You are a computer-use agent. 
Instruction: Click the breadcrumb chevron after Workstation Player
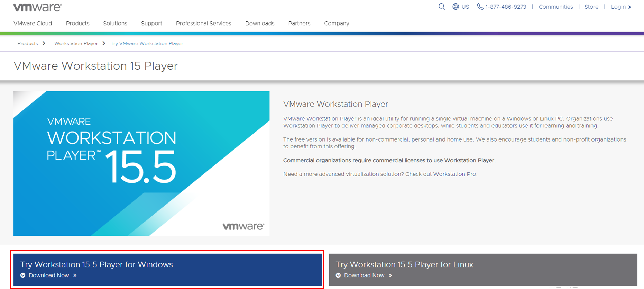tap(104, 43)
